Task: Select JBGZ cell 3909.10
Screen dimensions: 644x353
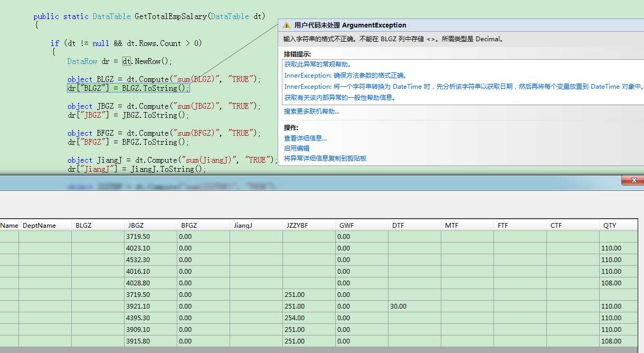Action: point(151,330)
